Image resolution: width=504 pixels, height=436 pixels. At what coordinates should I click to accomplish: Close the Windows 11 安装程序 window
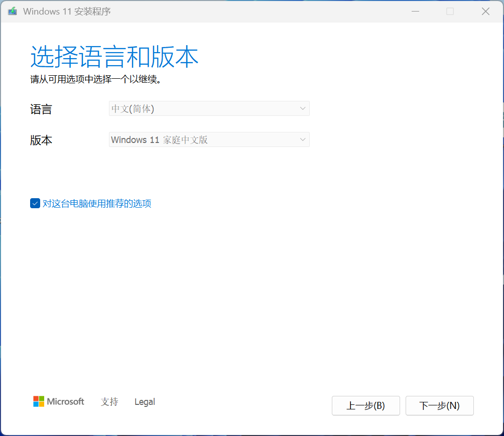[x=485, y=11]
